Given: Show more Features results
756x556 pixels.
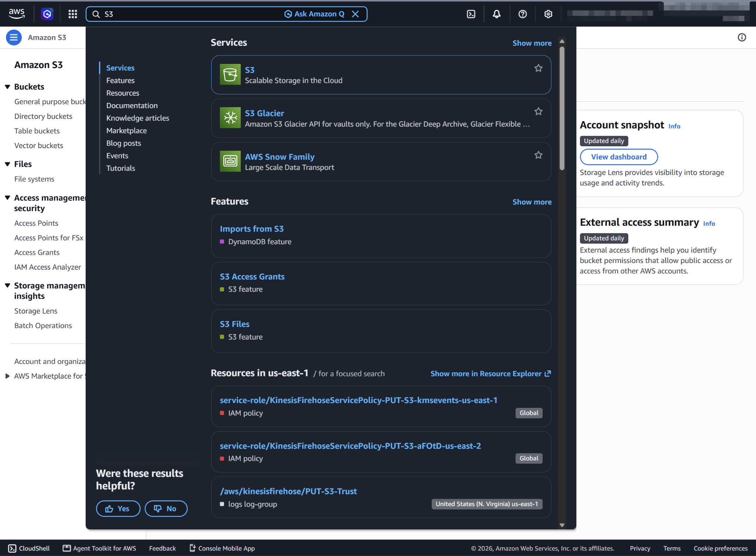Looking at the screenshot, I should coord(532,202).
